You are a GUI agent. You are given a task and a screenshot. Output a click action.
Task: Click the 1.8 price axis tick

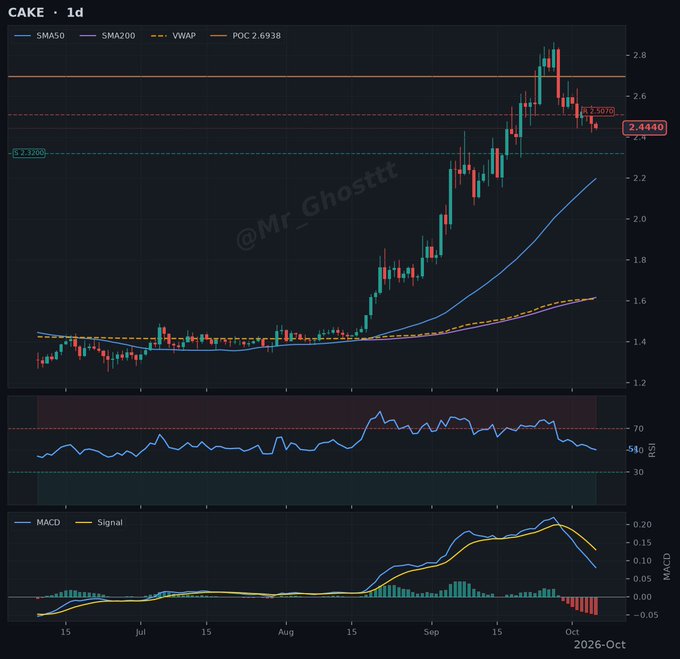[640, 260]
